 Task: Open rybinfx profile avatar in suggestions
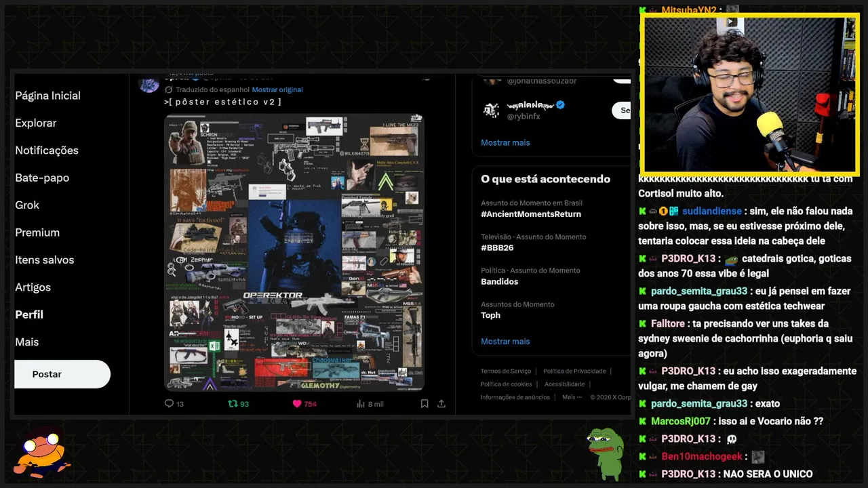(492, 110)
